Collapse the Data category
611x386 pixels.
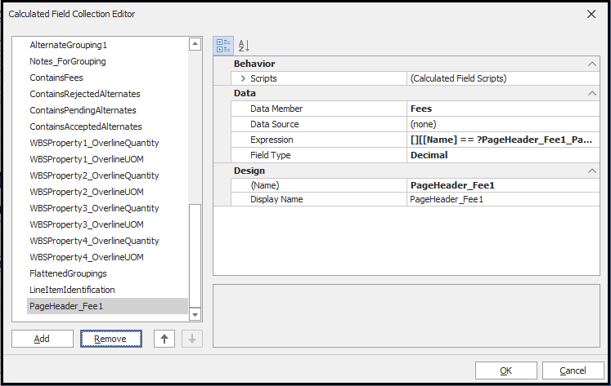tap(592, 93)
